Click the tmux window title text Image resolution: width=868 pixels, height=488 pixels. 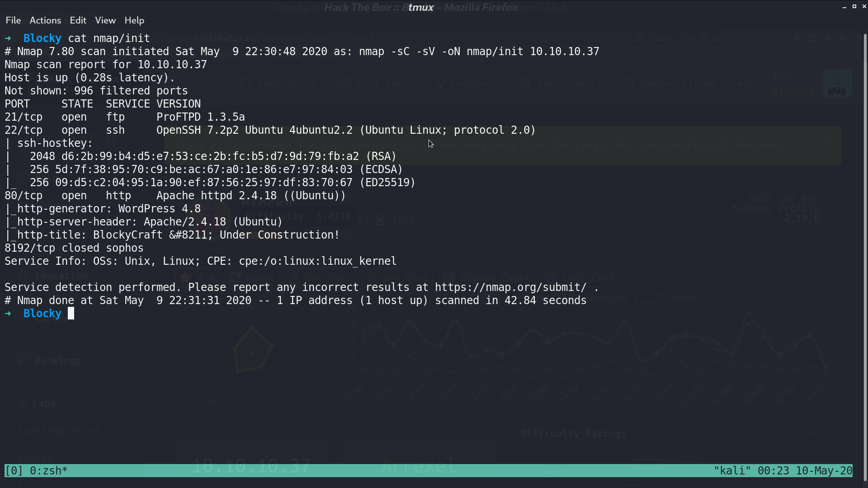421,7
